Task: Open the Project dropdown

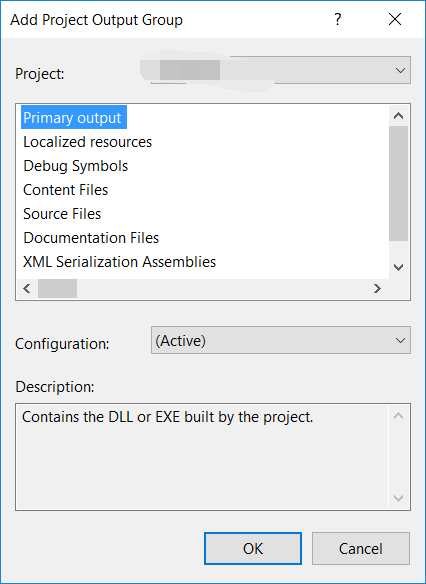Action: [281, 70]
